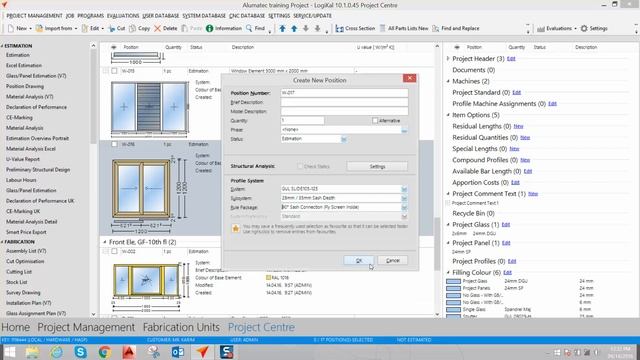Click the second blue up arrow icon

tap(294, 28)
